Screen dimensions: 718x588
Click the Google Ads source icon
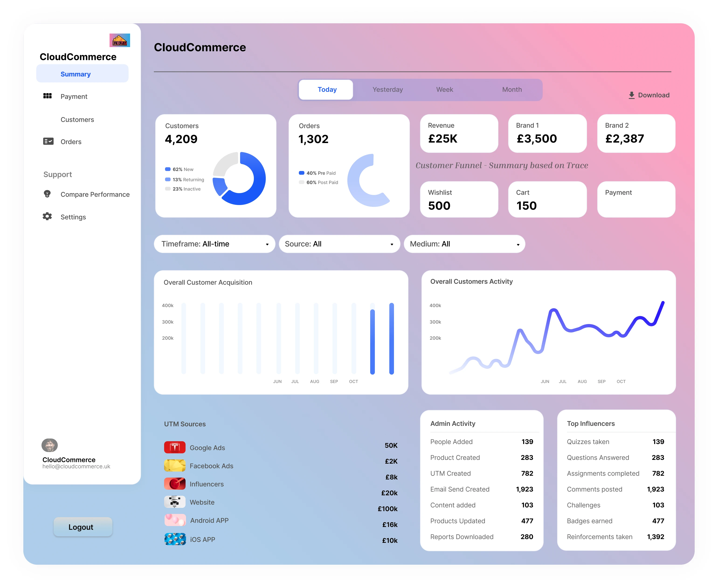coord(175,448)
